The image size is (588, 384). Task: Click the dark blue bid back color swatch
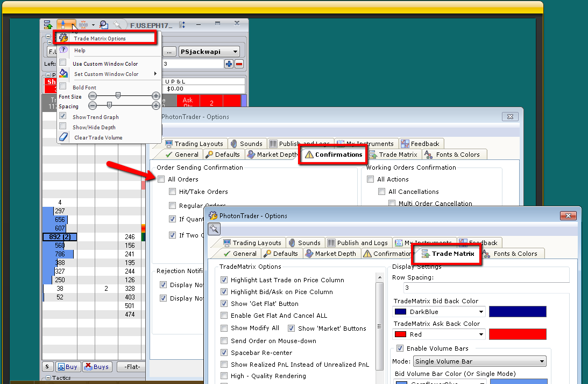click(518, 311)
